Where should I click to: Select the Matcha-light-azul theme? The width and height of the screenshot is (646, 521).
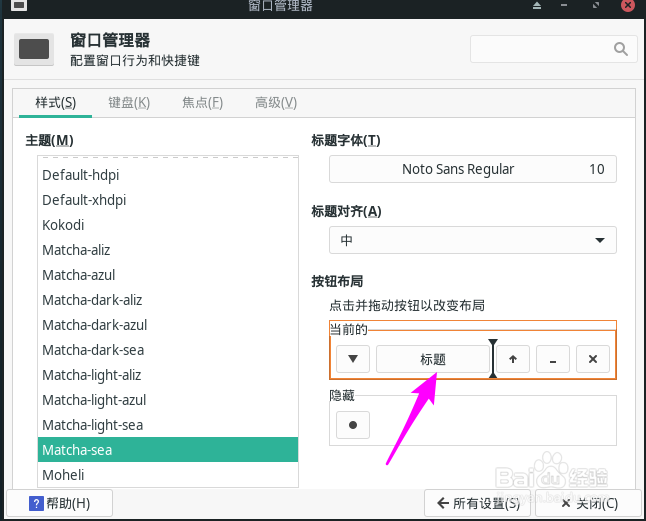(168, 400)
